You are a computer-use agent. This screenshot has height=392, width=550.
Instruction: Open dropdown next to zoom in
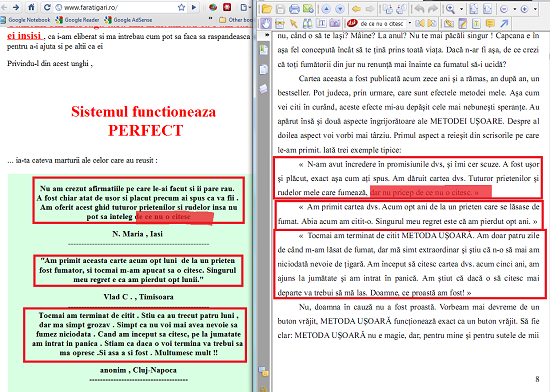[535, 9]
